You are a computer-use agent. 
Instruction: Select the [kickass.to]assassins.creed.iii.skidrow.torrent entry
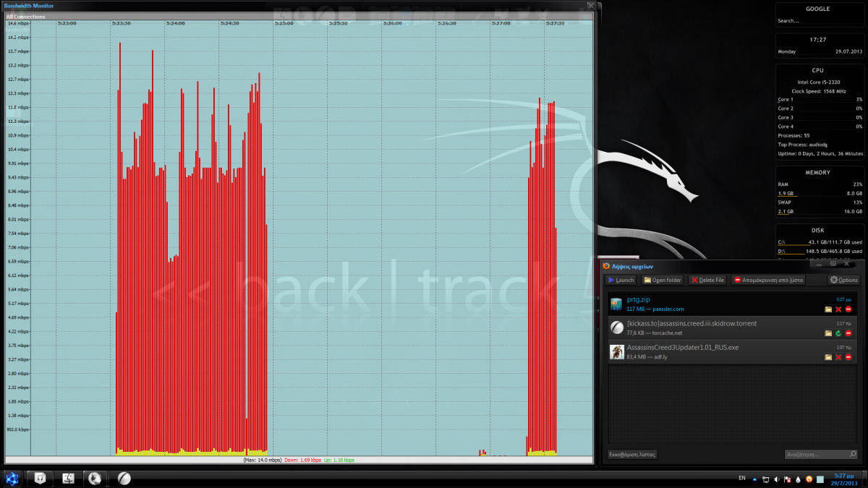[x=692, y=323]
